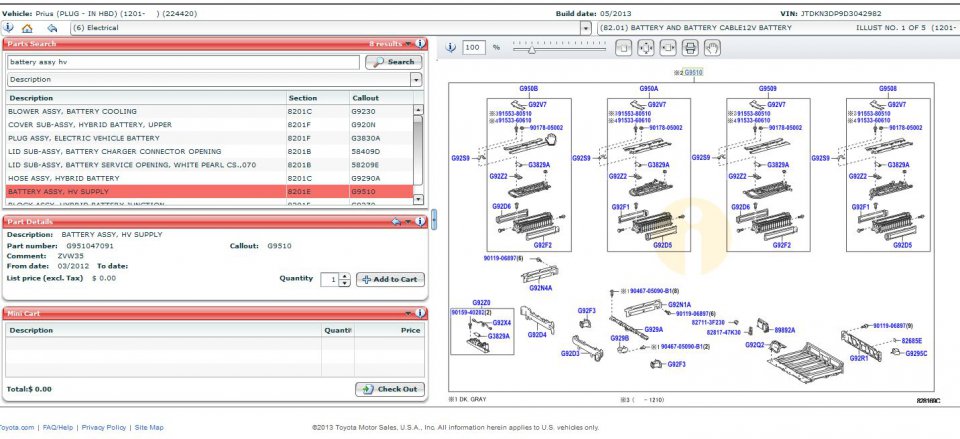
Task: Select the HOSE ASSY, HYBRID BATTERY row
Action: [209, 179]
